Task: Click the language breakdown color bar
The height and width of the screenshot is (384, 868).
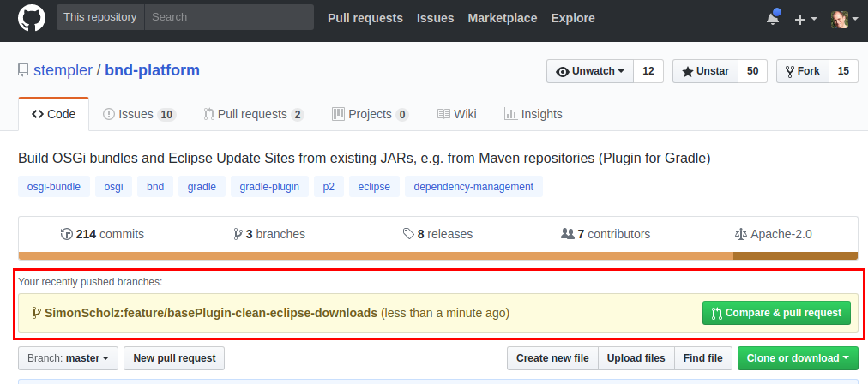Action: point(438,255)
